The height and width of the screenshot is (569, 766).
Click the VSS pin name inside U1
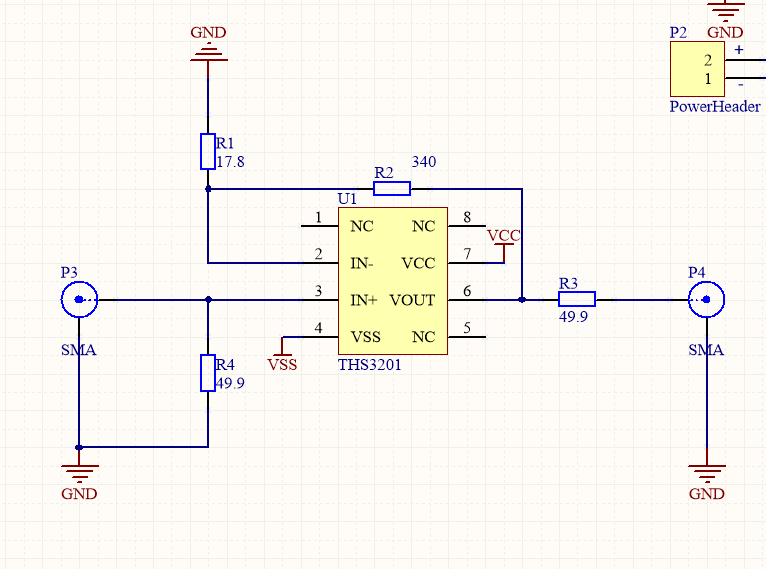[365, 337]
